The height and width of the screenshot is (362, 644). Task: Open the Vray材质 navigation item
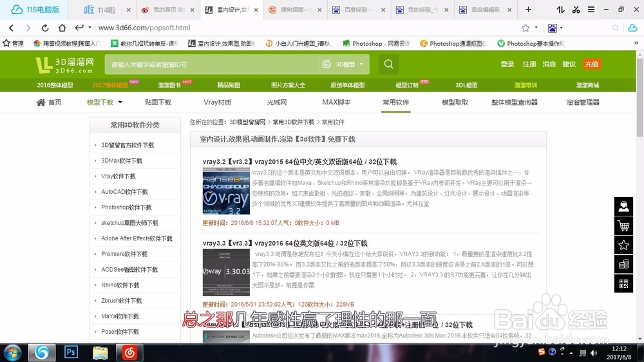217,102
